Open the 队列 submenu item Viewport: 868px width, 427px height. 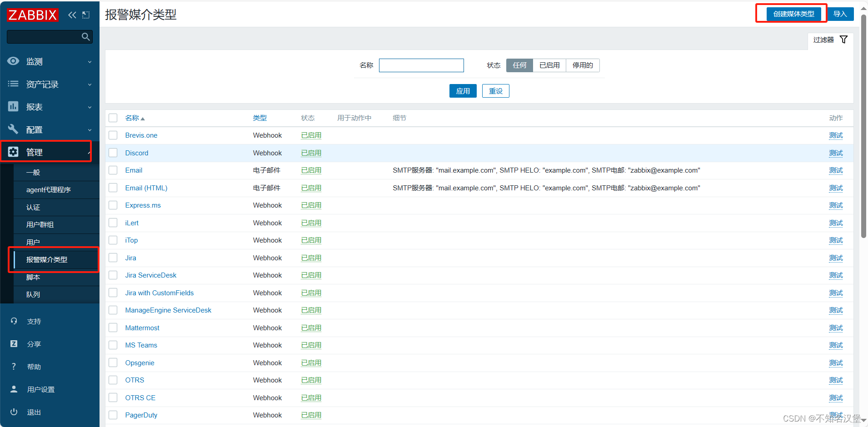coord(56,294)
